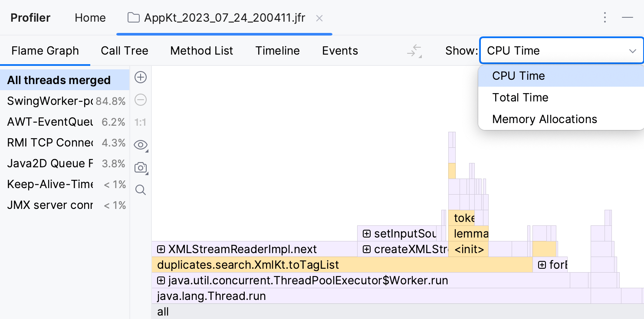Expand the setInputSou frame plus icon
Image resolution: width=644 pixels, height=319 pixels.
click(367, 234)
